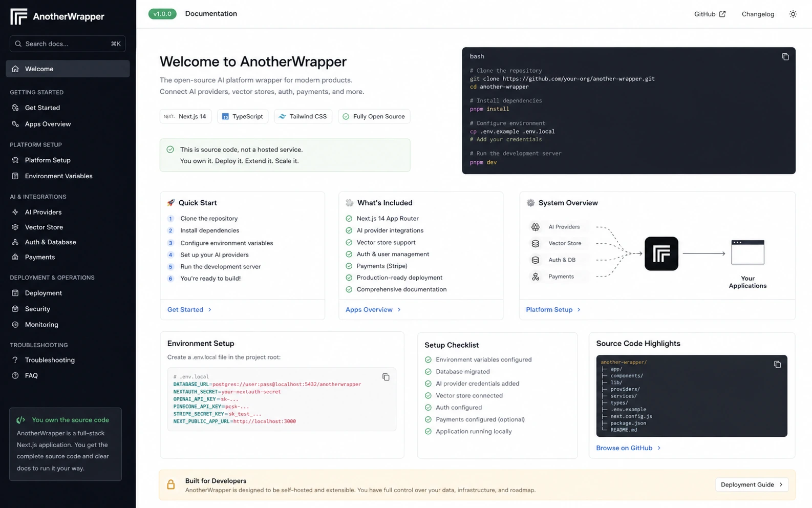Click the lock icon in Built for Developers banner

coord(171,484)
